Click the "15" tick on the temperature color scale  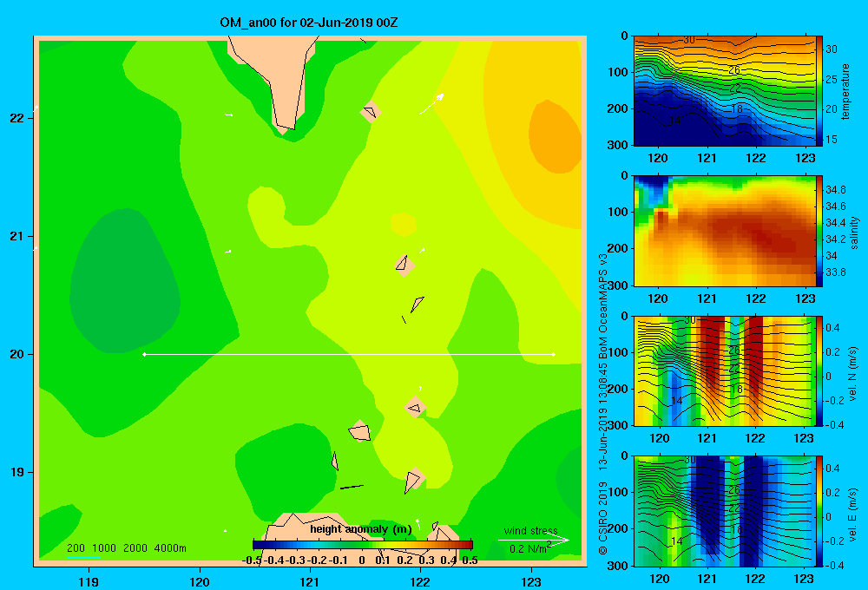click(832, 140)
